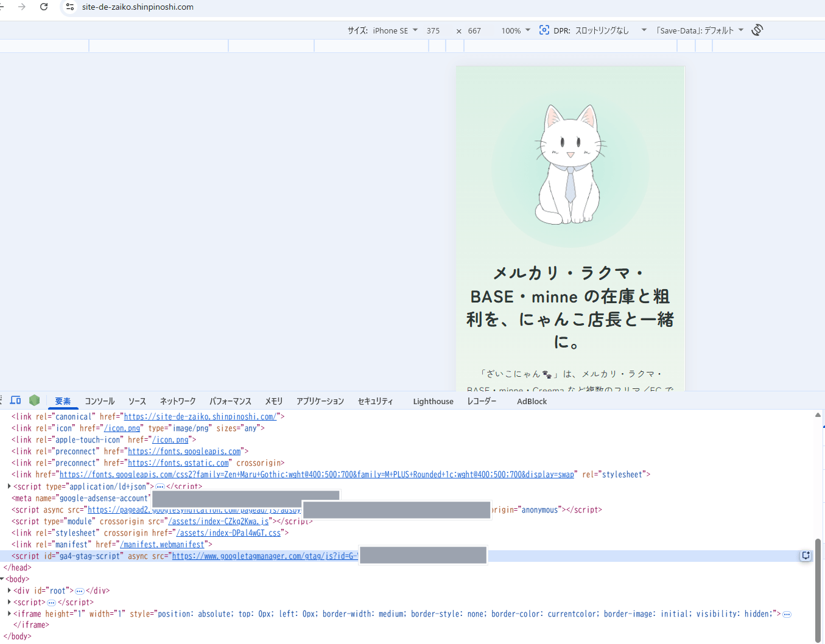825x644 pixels.
Task: Open site information icon in address bar
Action: coord(70,7)
